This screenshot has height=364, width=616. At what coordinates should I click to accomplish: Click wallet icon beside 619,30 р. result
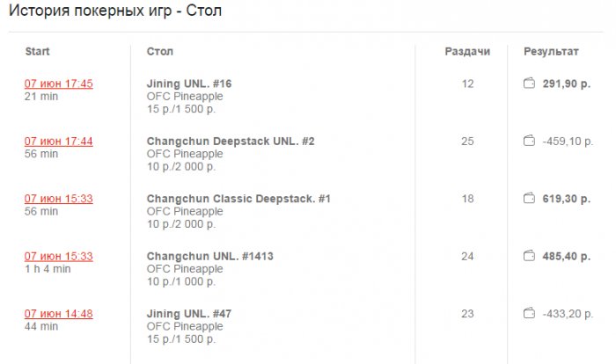pos(529,199)
